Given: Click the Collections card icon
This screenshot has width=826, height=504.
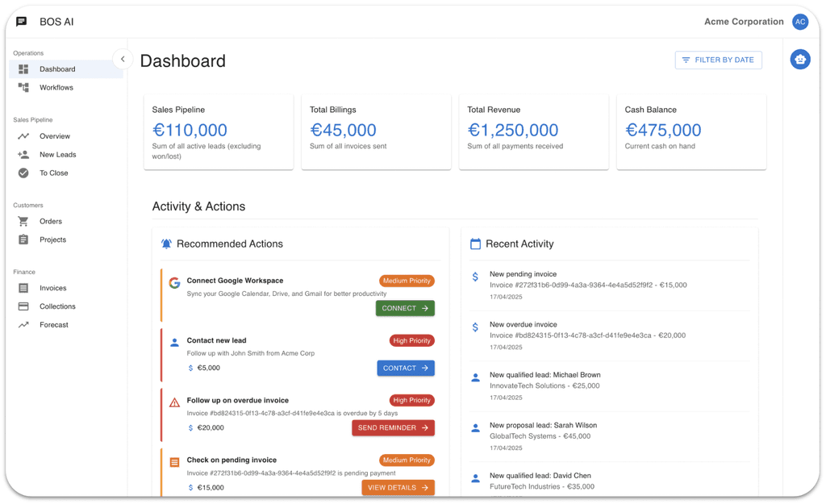Looking at the screenshot, I should click(x=23, y=306).
